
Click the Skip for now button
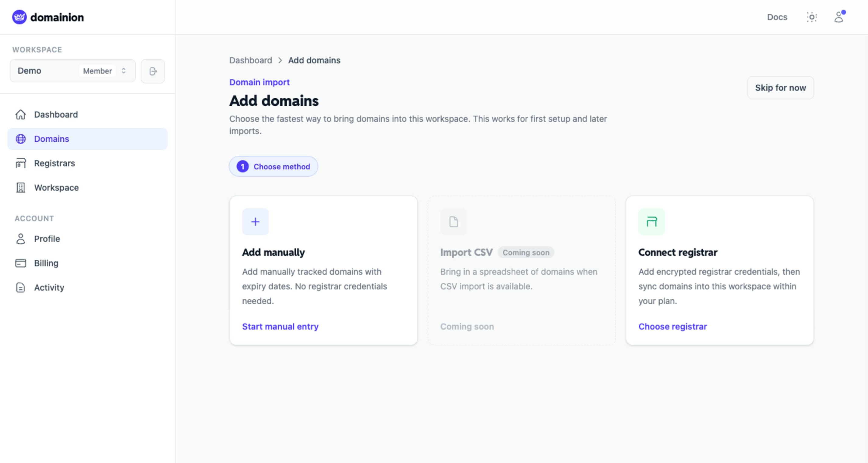tap(780, 88)
